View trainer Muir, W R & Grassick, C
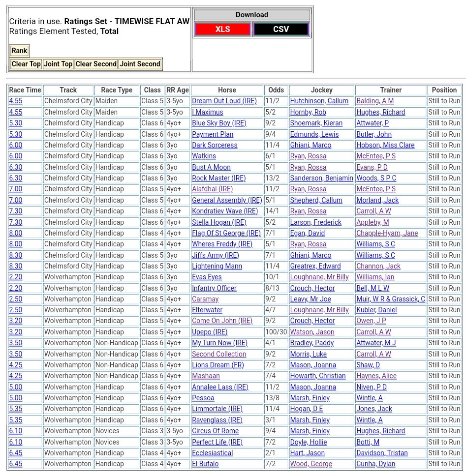This screenshot has width=466, height=476. point(390,299)
